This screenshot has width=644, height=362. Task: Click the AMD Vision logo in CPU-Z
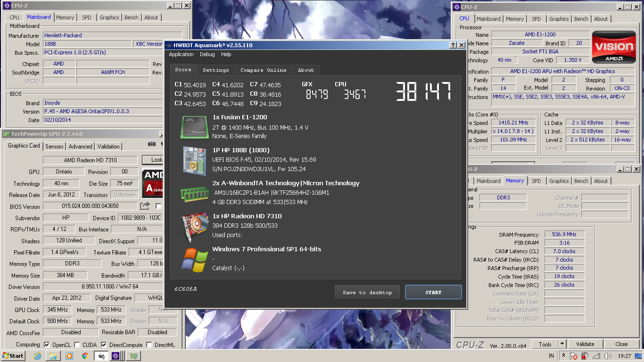click(x=613, y=47)
